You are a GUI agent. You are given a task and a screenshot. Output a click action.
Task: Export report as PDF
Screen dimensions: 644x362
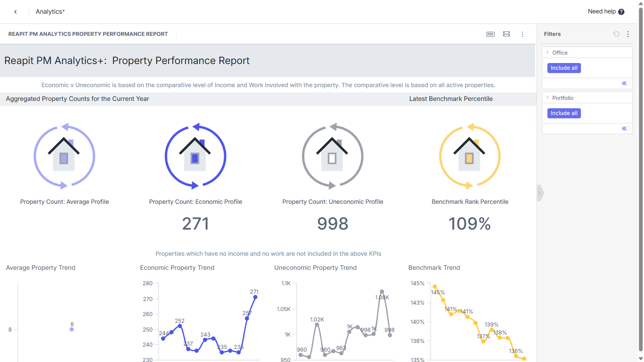coord(490,34)
